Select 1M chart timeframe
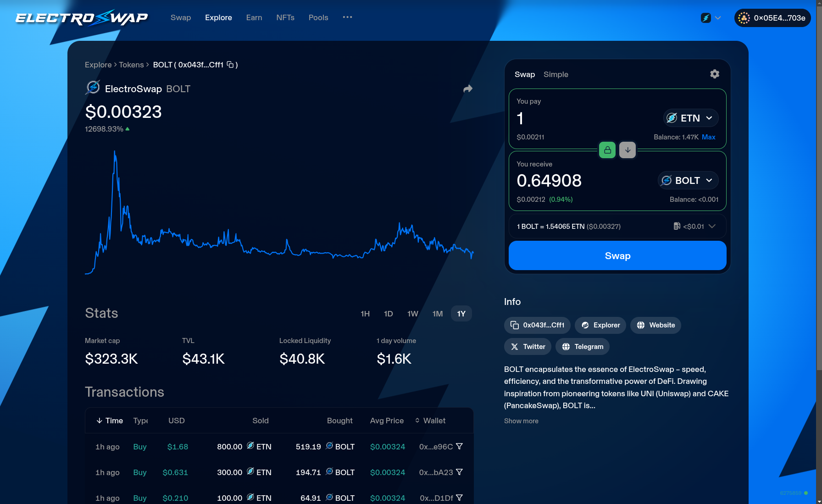Image resolution: width=822 pixels, height=504 pixels. (x=438, y=314)
